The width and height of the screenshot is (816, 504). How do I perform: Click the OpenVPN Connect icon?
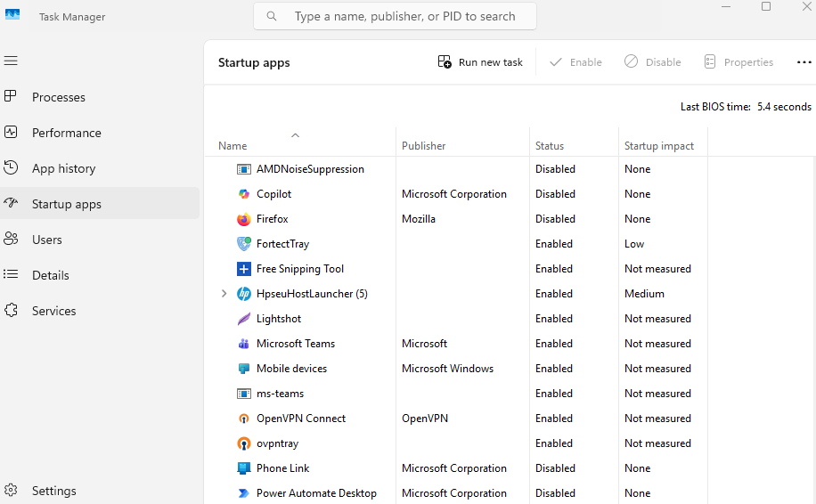point(243,419)
